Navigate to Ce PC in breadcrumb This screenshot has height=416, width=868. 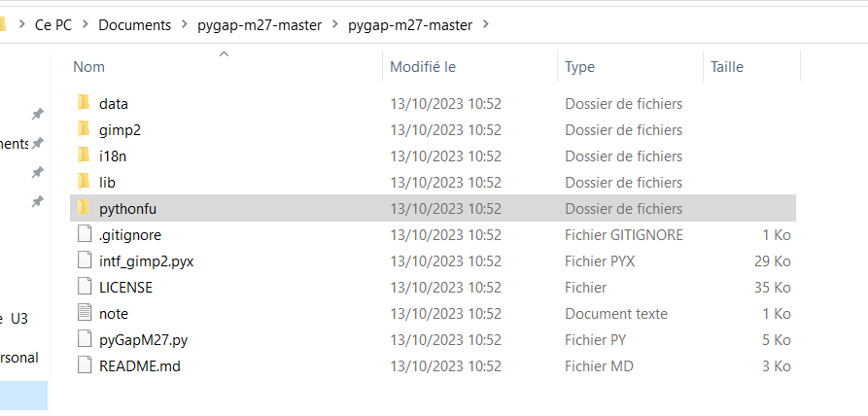click(x=51, y=25)
